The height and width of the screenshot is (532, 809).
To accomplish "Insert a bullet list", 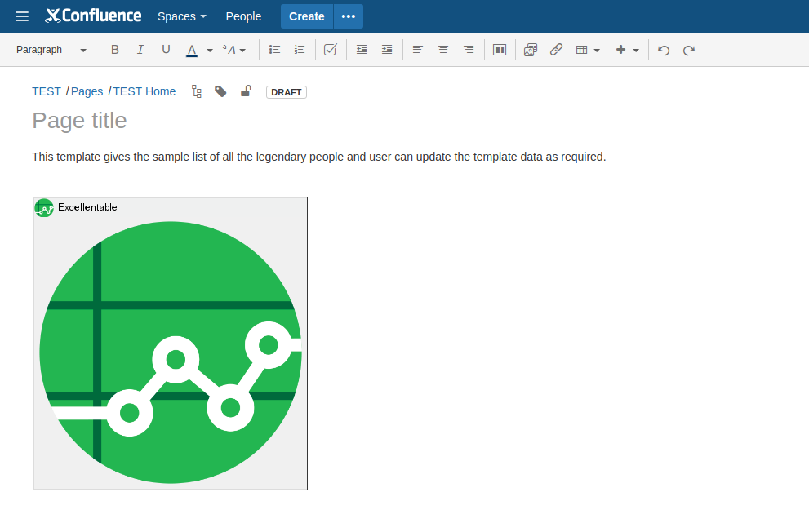I will (274, 50).
